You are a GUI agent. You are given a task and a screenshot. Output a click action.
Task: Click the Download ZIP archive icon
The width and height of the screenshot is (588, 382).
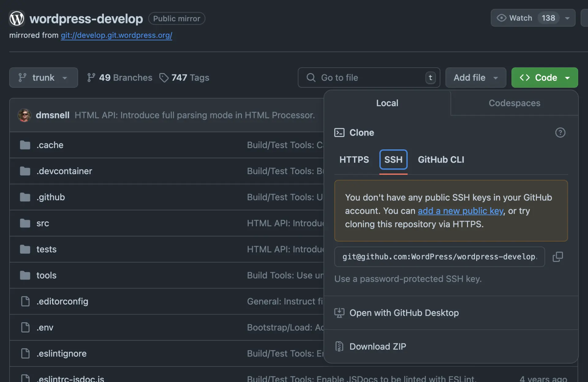tap(339, 346)
